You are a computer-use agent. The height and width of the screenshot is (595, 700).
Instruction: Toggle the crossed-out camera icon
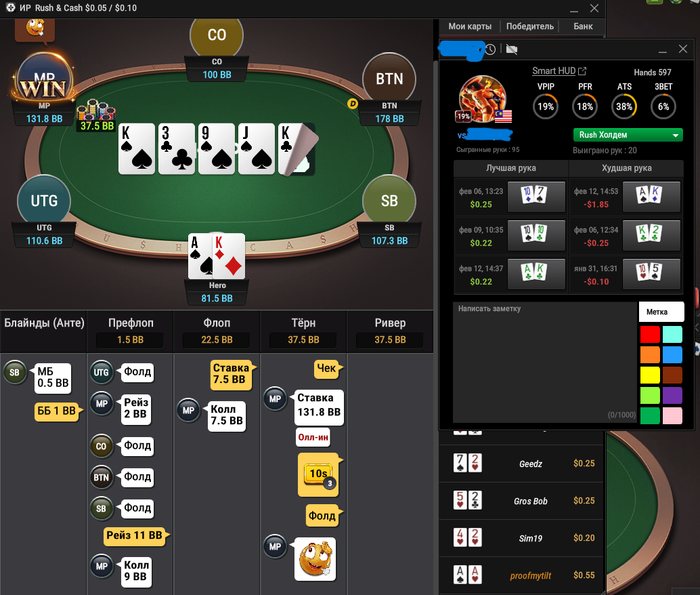pyautogui.click(x=512, y=49)
